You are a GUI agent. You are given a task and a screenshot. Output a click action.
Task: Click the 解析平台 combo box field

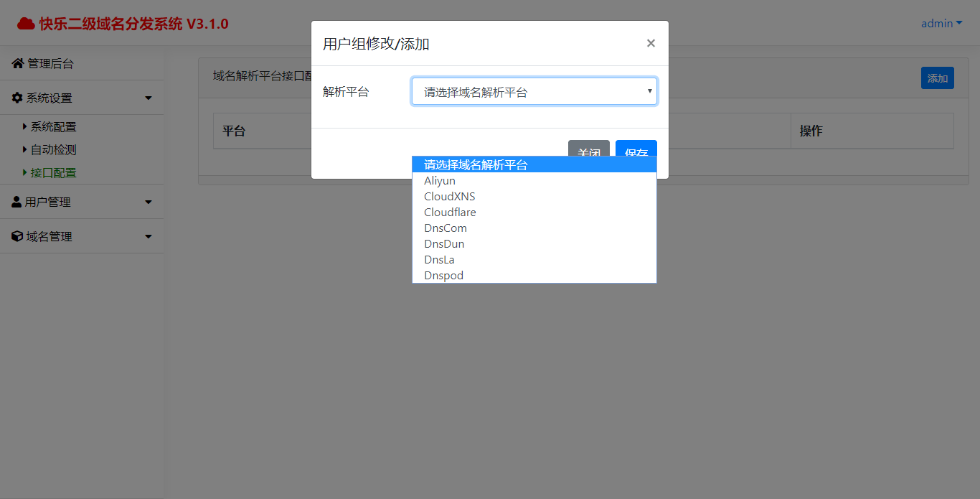[534, 90]
